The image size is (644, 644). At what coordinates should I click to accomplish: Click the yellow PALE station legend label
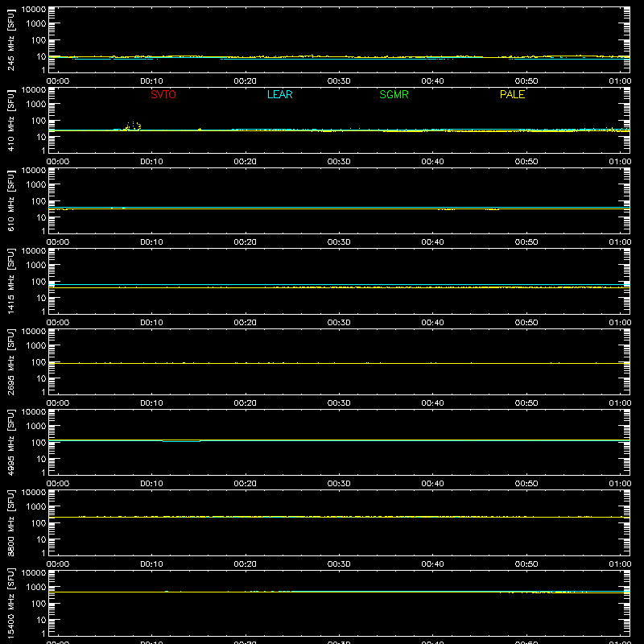coord(512,94)
